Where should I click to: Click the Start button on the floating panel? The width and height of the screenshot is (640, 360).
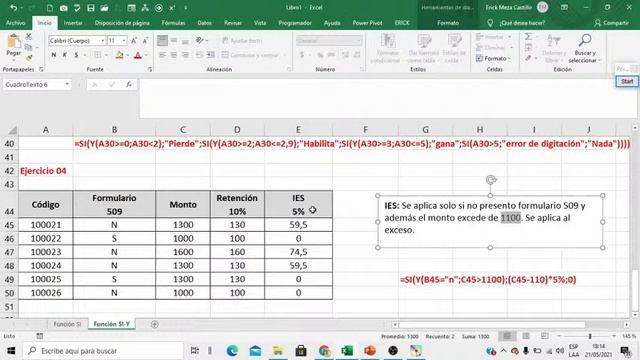tap(627, 81)
